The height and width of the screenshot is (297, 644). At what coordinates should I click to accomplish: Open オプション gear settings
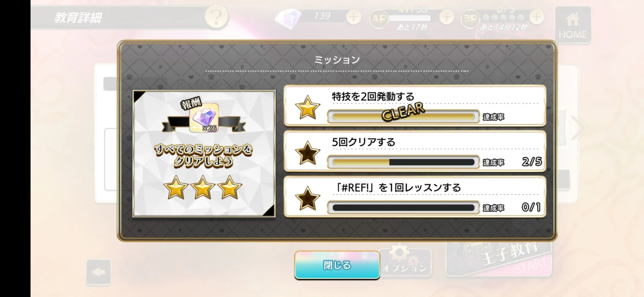pyautogui.click(x=405, y=262)
